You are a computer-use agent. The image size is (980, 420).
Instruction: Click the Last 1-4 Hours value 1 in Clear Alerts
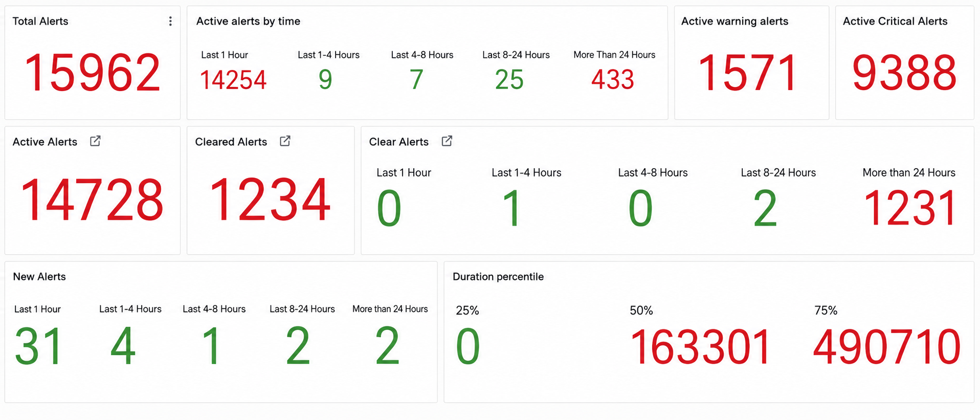(512, 209)
